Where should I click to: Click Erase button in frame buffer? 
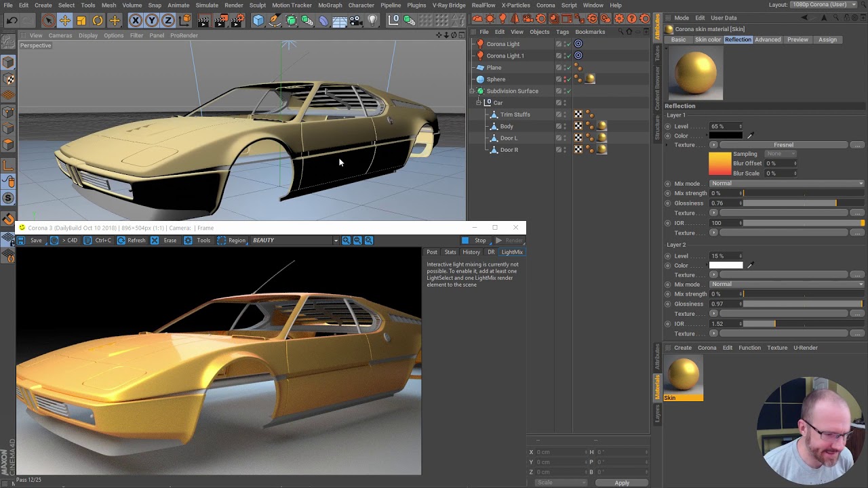pyautogui.click(x=164, y=240)
